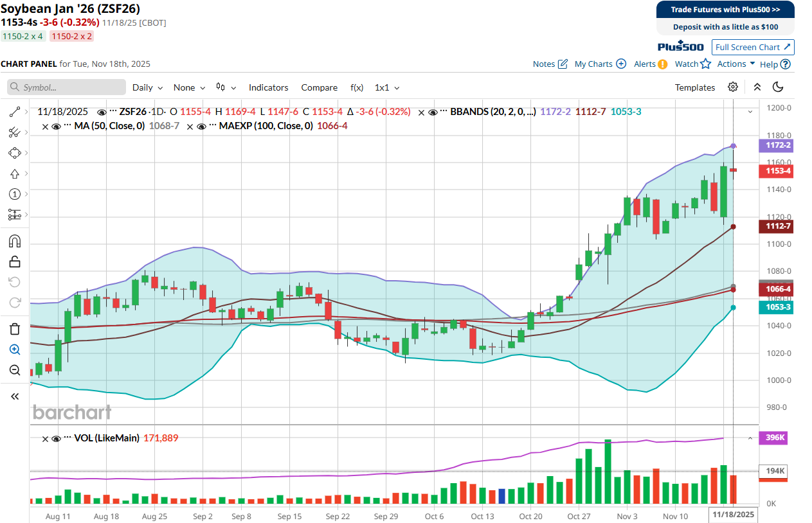Enable the magnet snap mode
Viewport: 812px width, 523px height.
[x=14, y=241]
